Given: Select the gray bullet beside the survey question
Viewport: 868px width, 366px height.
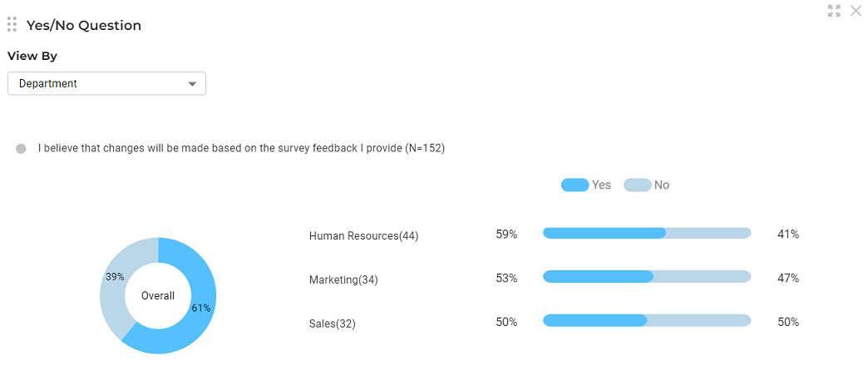Looking at the screenshot, I should pos(21,149).
